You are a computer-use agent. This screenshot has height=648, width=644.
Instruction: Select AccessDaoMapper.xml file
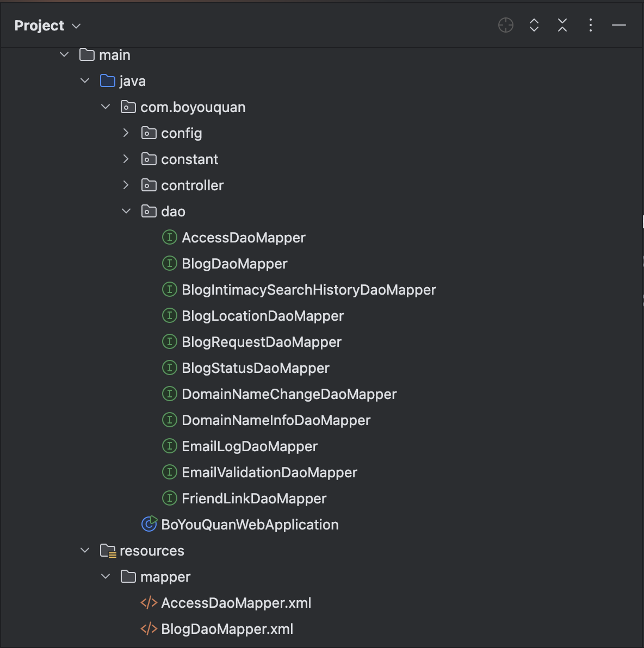236,603
